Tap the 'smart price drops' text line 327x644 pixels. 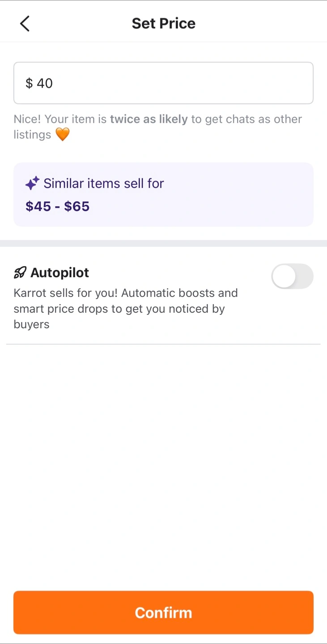click(119, 309)
